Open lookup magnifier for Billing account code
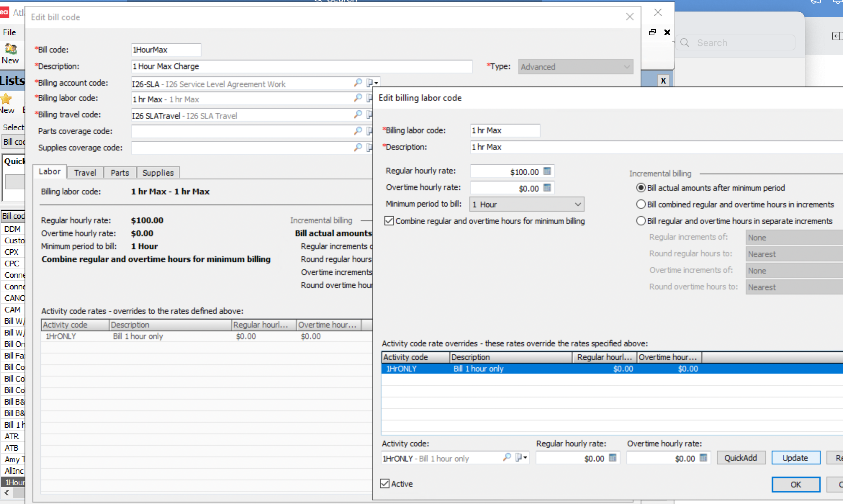This screenshot has width=843, height=504. pyautogui.click(x=358, y=83)
